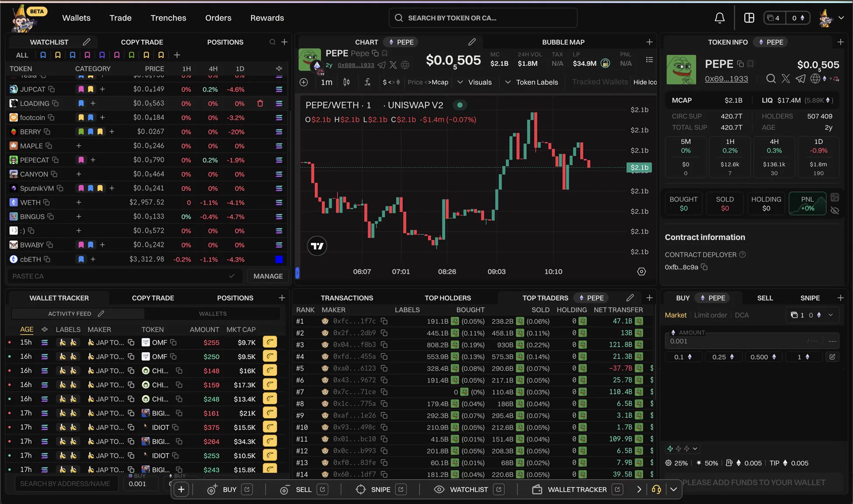This screenshot has height=504, width=853.
Task: Search the watchlist with the magnifier
Action: tap(273, 42)
